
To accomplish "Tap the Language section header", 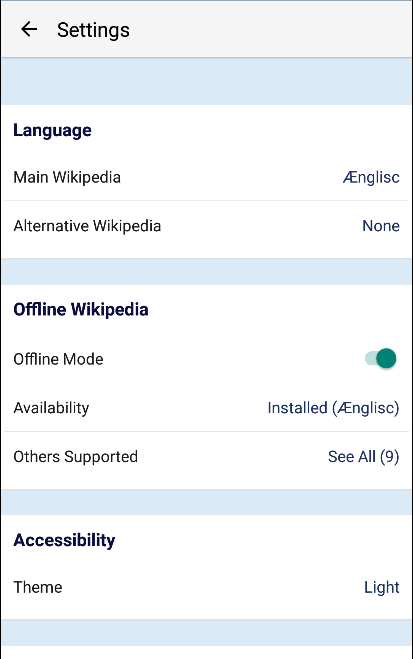I will (x=53, y=130).
